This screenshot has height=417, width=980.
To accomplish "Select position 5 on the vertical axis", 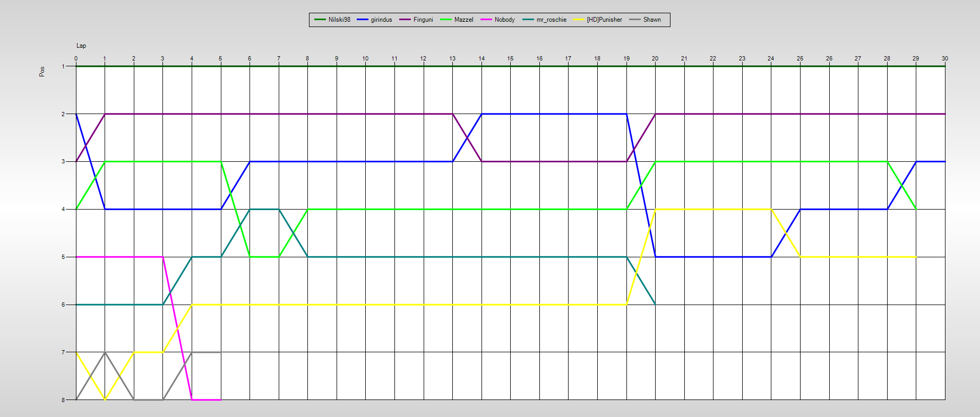I will point(63,257).
